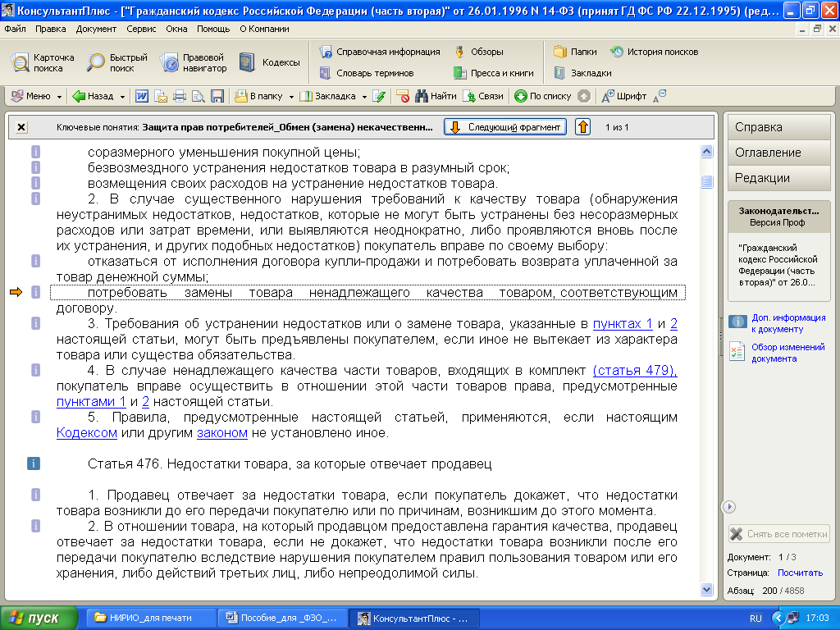
Task: Open Обзор изменений документа link
Action: pyautogui.click(x=788, y=353)
